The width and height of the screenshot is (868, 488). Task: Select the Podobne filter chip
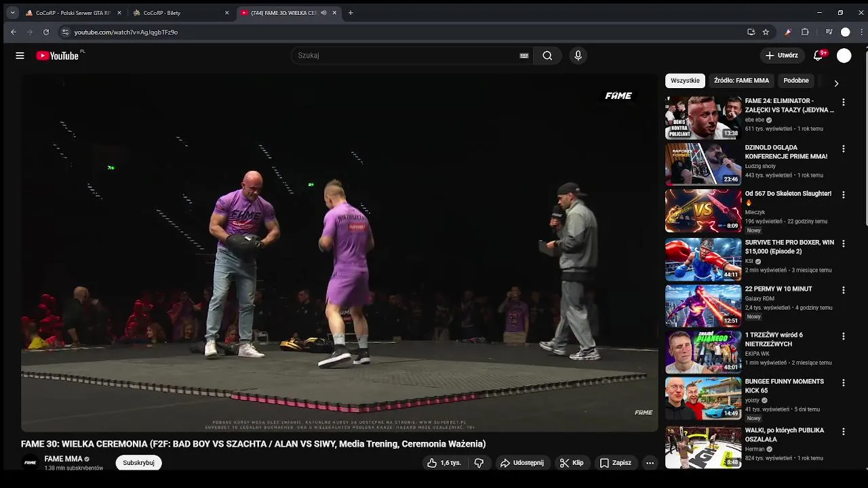coord(796,81)
